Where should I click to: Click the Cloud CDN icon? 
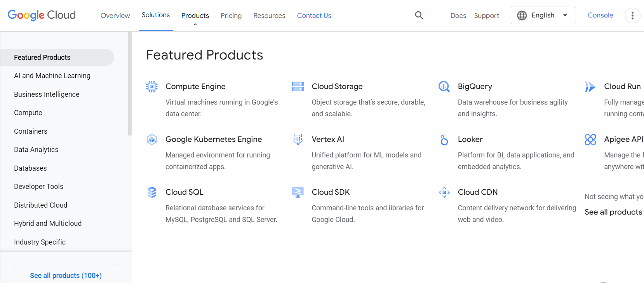(x=444, y=192)
